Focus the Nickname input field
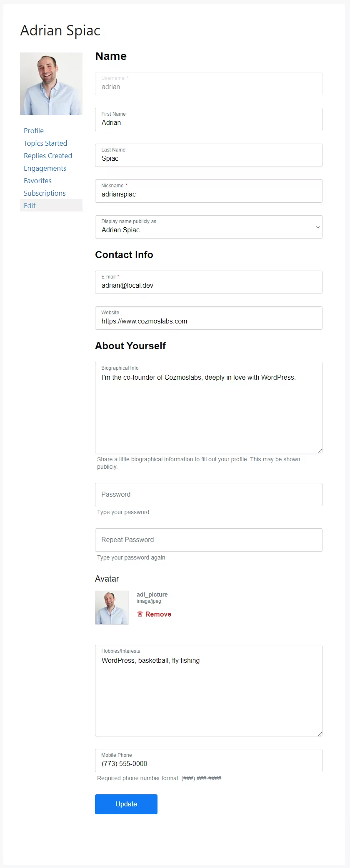Image resolution: width=350 pixels, height=868 pixels. pos(208,194)
